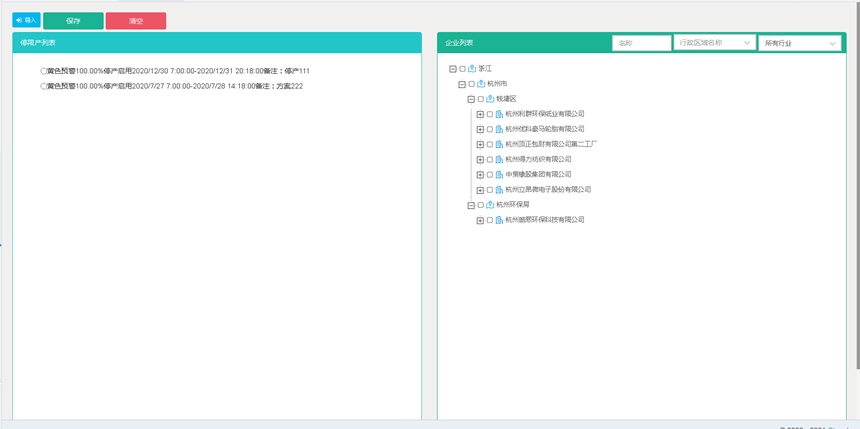Click the region icon next to 钱塘区
Viewport: 860px width, 429px height.
click(490, 99)
